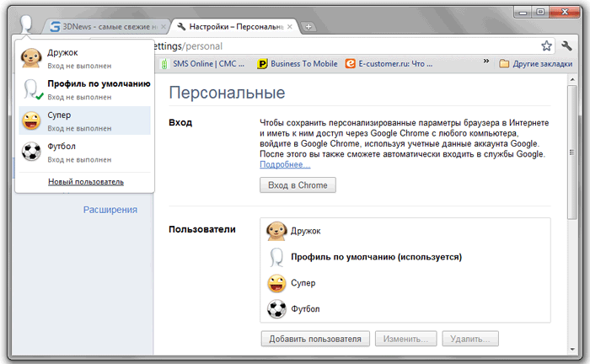Select Профиль по умолчанию in dropdown menu
The width and height of the screenshot is (590, 364).
click(84, 89)
